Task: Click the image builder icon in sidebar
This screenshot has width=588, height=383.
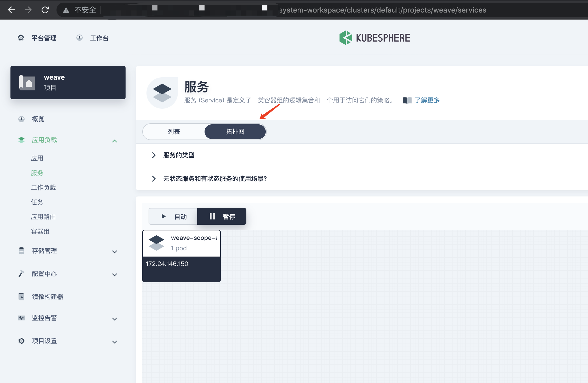Action: tap(21, 297)
